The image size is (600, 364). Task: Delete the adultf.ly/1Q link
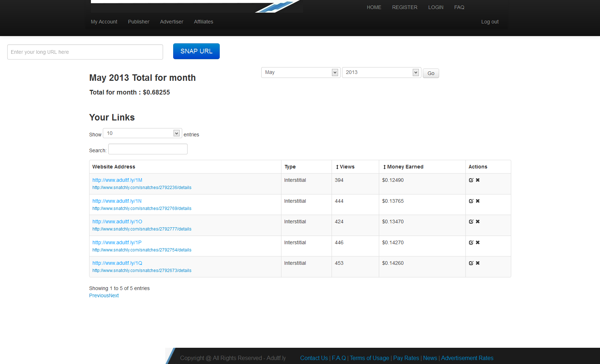478,263
